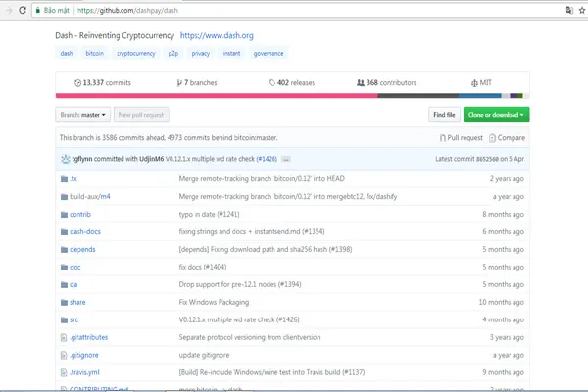The image size is (588, 392).
Task: Click the pink language segment of the bar
Action: (217, 96)
